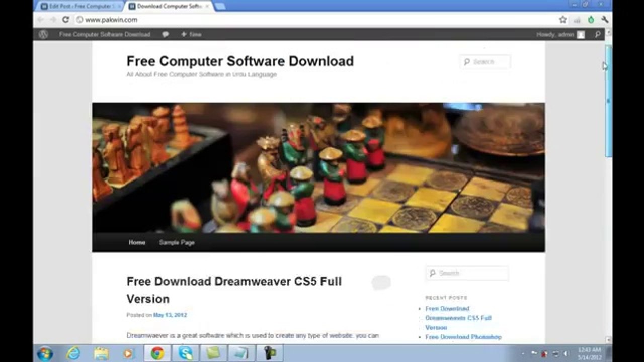The width and height of the screenshot is (644, 362).
Task: Open a new browser tab
Action: point(220,7)
